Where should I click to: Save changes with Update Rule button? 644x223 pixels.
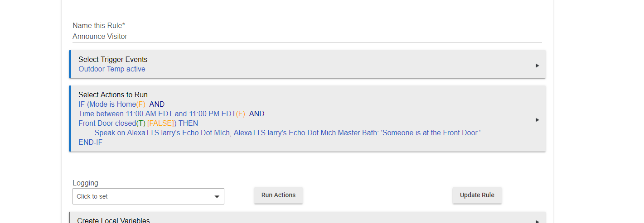[x=477, y=195]
